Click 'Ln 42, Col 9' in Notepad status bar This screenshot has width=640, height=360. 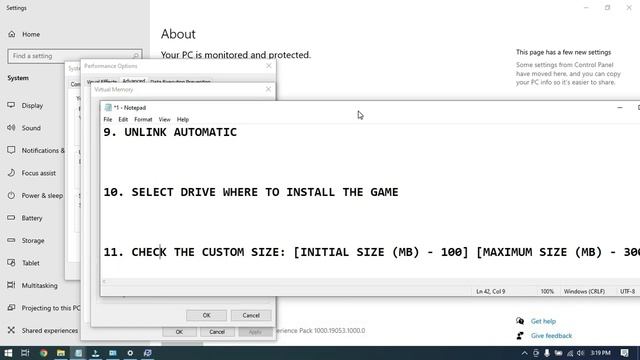(x=491, y=291)
